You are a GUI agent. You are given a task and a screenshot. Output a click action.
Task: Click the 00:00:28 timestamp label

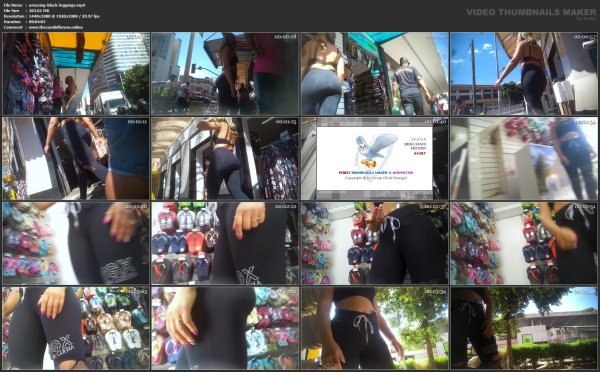pyautogui.click(x=285, y=37)
